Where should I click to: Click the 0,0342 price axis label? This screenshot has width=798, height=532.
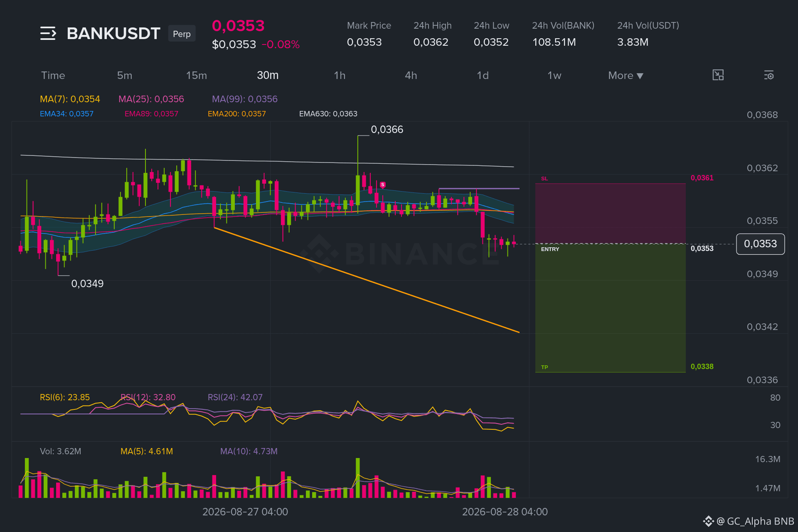[762, 327]
